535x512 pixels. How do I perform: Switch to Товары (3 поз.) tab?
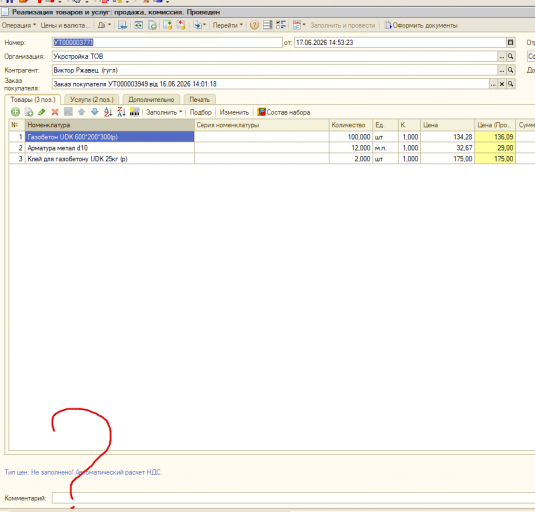(33, 100)
